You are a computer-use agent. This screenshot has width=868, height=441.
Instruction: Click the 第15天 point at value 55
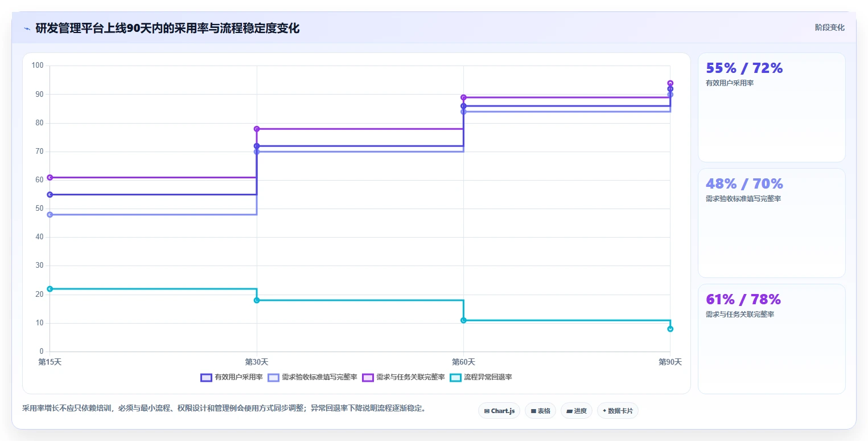point(50,194)
